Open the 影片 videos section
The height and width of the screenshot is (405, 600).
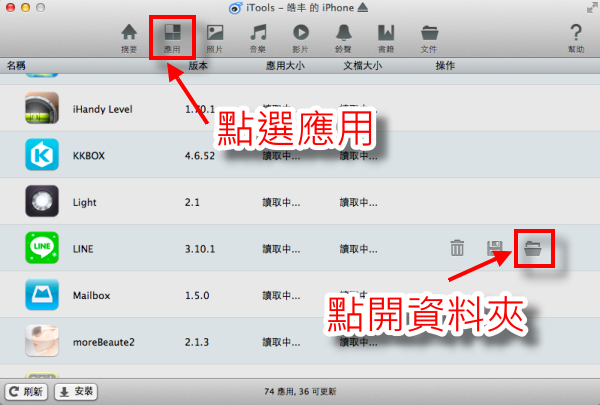[301, 38]
